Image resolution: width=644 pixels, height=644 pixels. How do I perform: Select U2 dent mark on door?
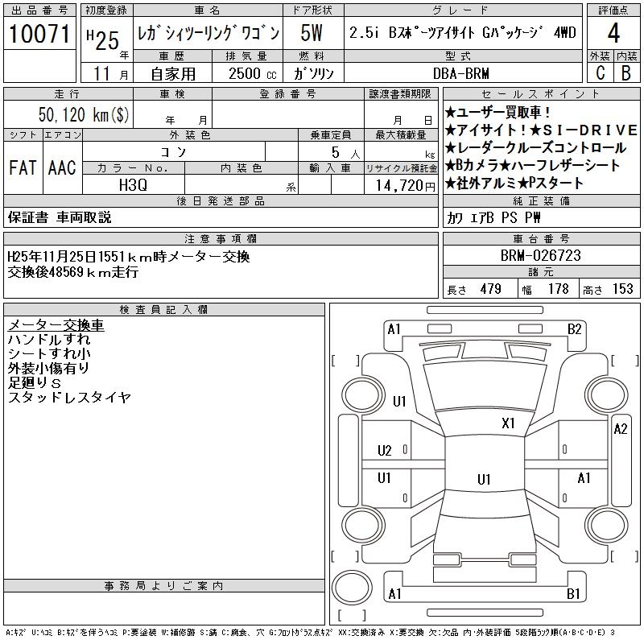click(385, 451)
